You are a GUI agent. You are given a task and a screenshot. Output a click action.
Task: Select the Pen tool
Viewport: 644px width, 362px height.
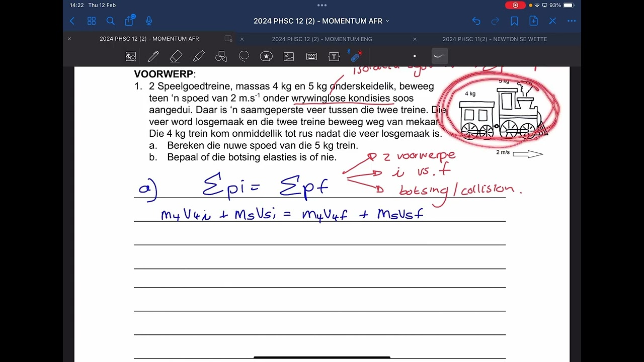coord(153,57)
